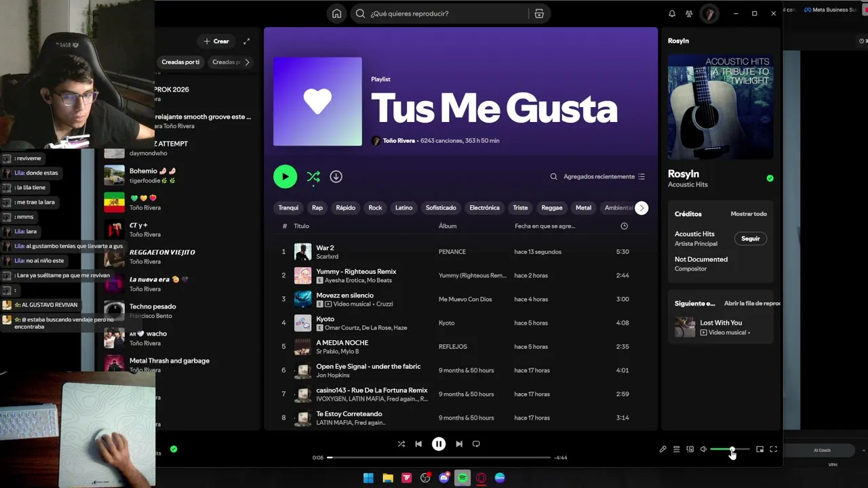Filter by Reggae chip
Screen dimensions: 868x488
[x=552, y=208]
